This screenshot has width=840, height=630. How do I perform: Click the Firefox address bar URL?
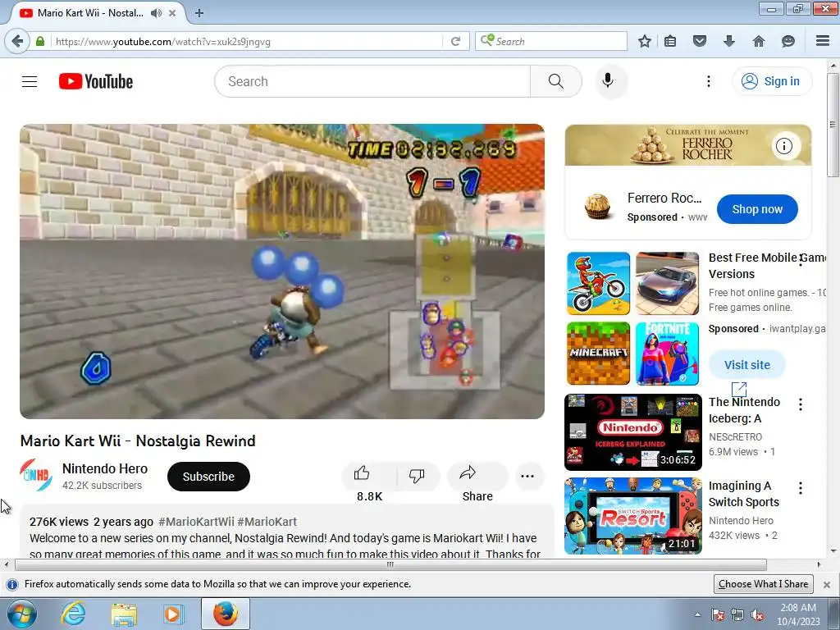[246, 41]
